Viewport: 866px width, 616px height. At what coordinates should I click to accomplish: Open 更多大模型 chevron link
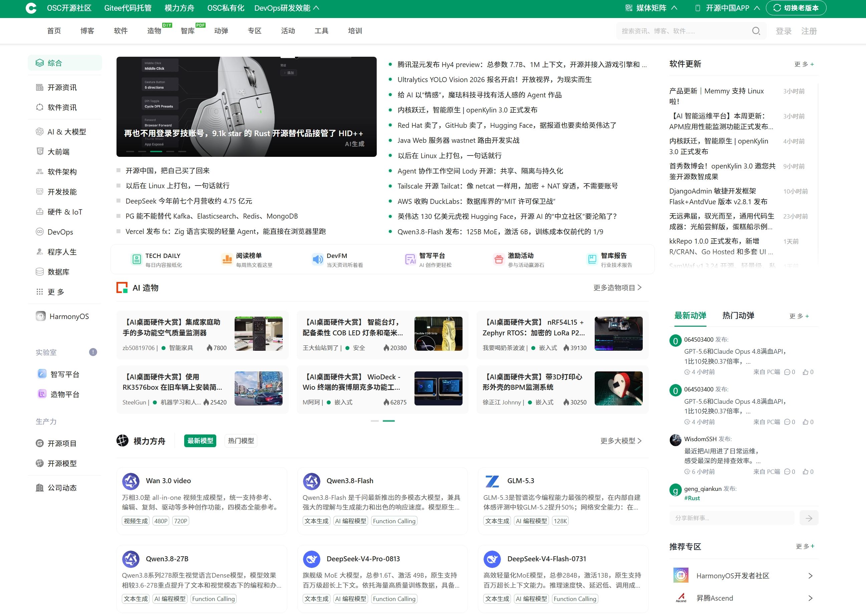pos(621,441)
